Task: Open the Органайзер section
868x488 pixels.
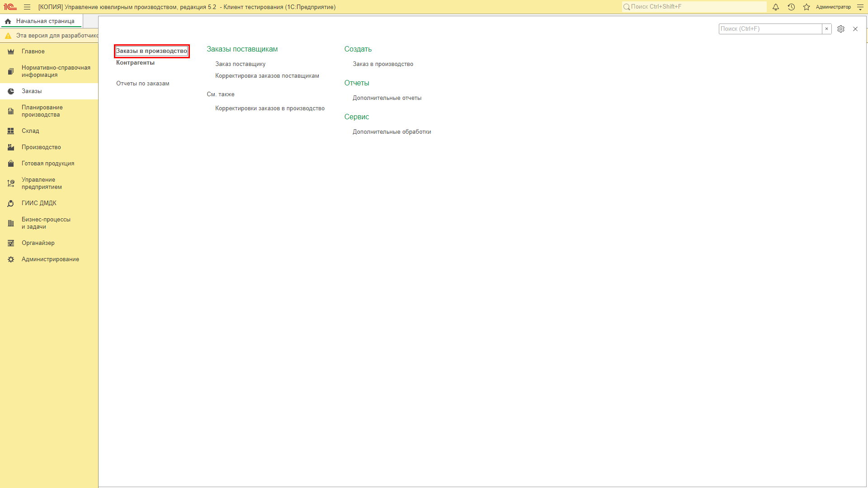Action: pos(49,243)
